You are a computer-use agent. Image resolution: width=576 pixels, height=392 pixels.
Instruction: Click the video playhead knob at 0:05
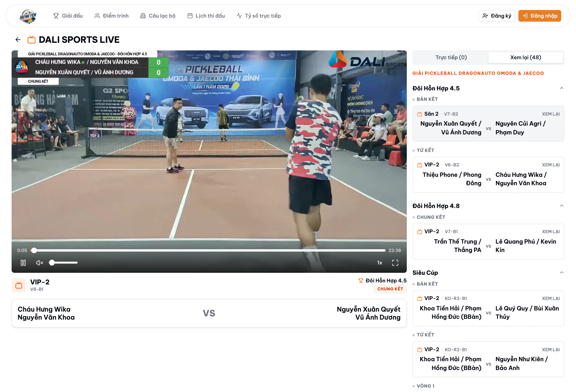(34, 251)
